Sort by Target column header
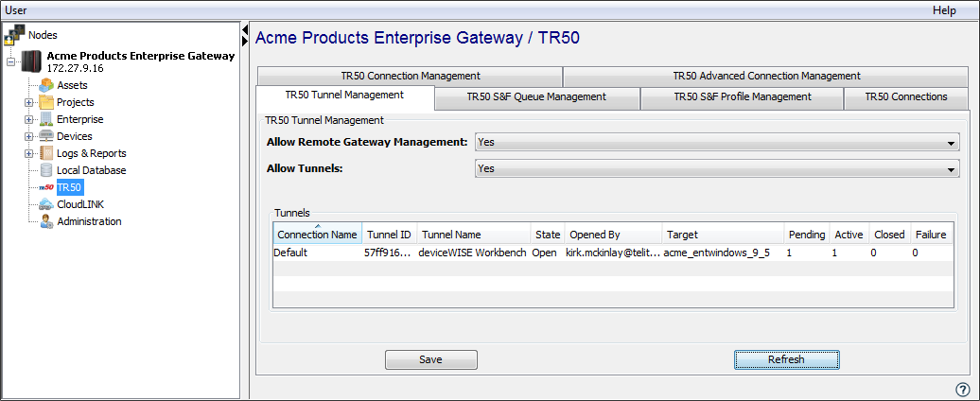This screenshot has width=980, height=401. tap(723, 234)
